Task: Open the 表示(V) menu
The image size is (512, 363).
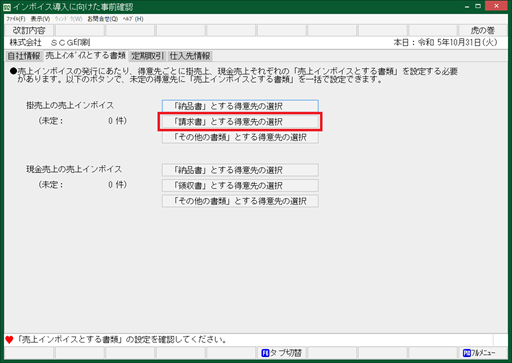Action: [40, 19]
